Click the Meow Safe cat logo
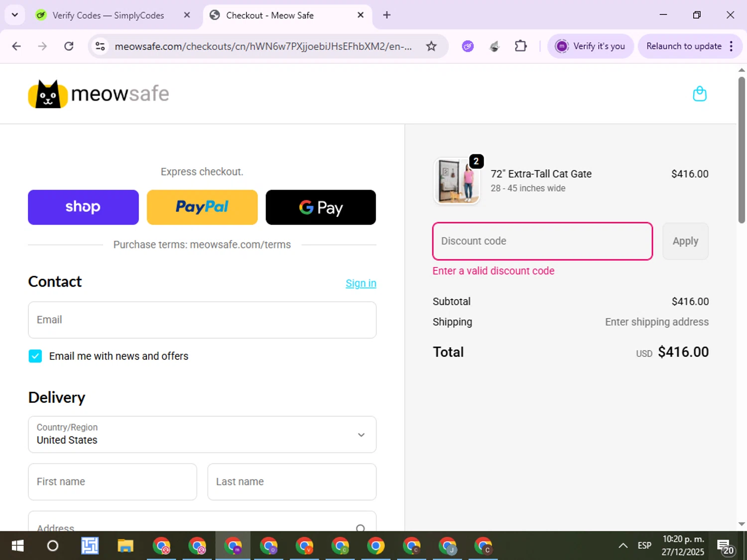747x560 pixels. [x=99, y=94]
